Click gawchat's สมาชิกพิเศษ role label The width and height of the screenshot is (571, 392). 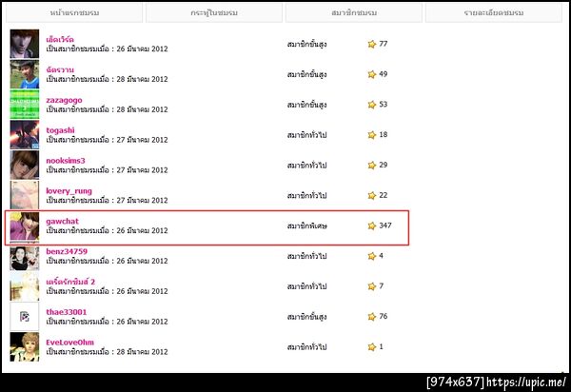click(x=307, y=226)
